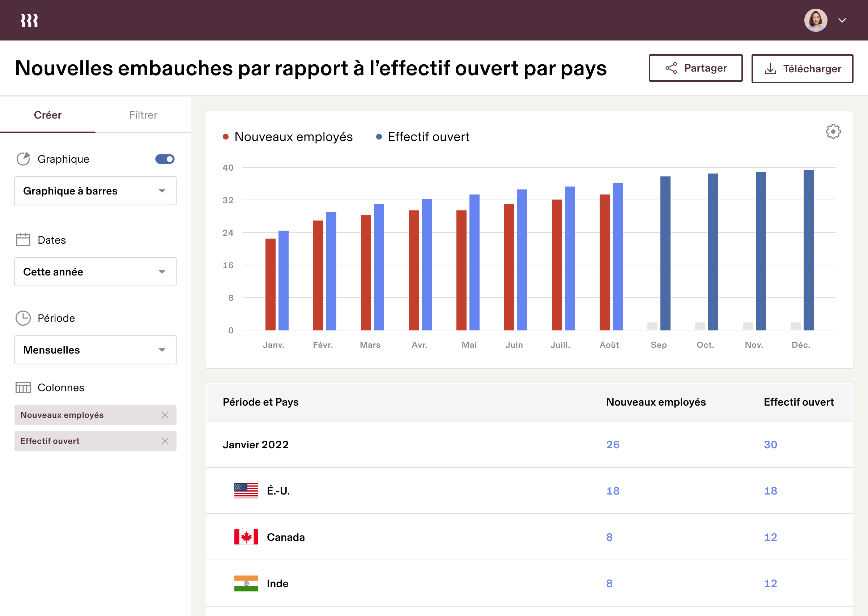
Task: Open the value 26 for Janvier 2022
Action: [612, 444]
